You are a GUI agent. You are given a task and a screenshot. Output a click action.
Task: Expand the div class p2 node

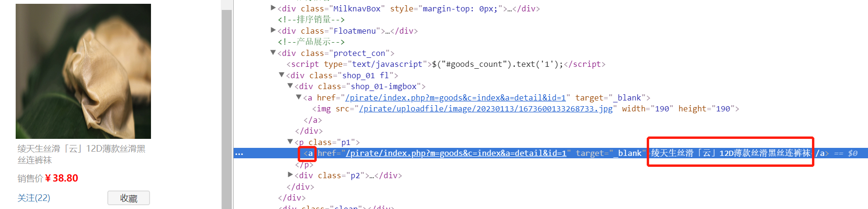(x=290, y=175)
